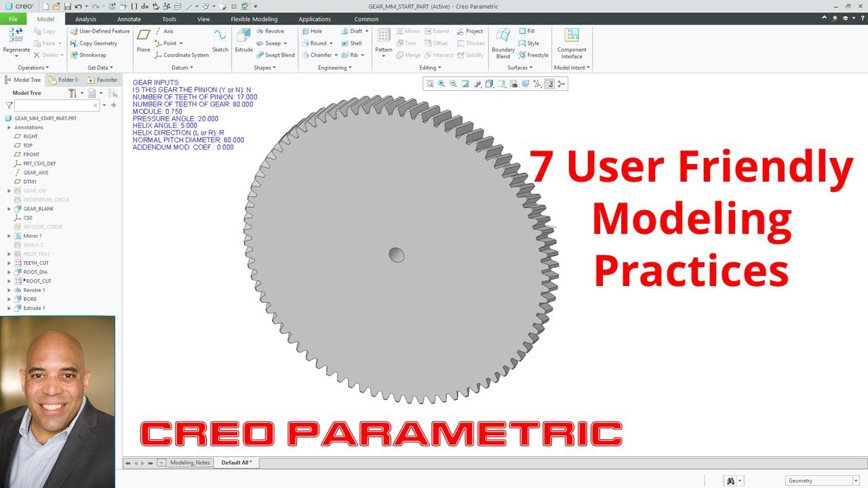
Task: Click the Open folder icon in quick access toolbar
Action: 57,6
